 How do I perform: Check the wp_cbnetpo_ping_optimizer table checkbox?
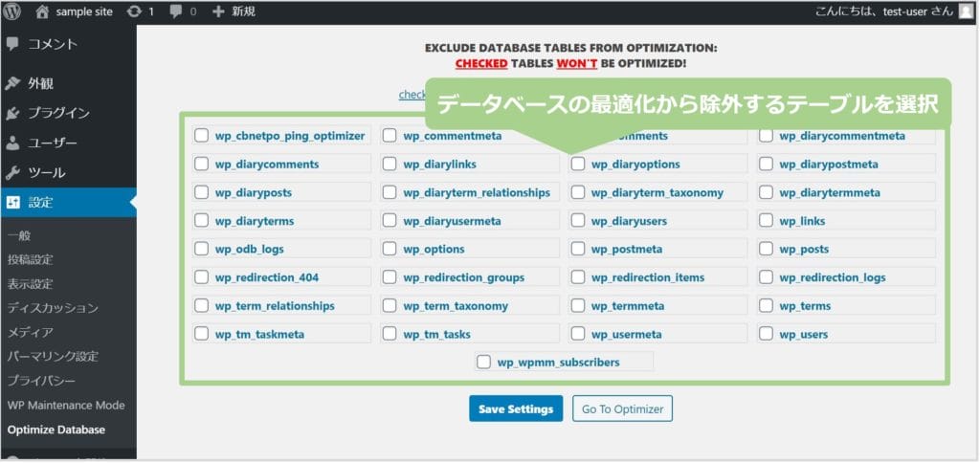coord(201,136)
